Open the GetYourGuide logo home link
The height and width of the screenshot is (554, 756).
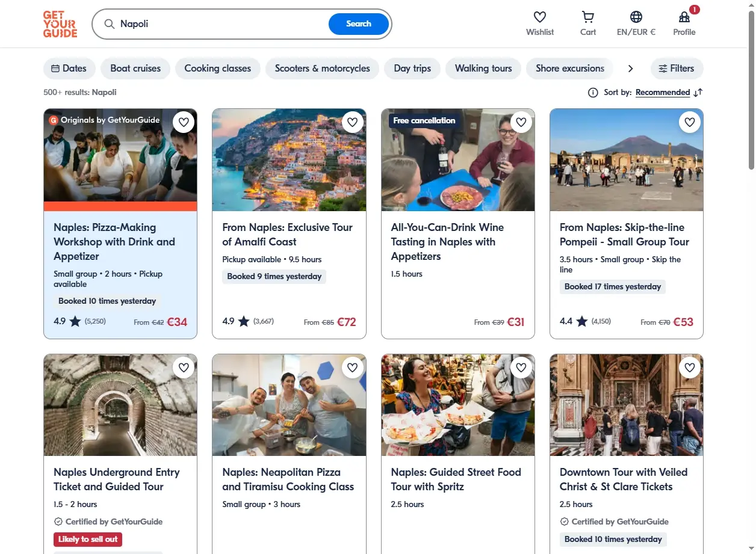60,24
